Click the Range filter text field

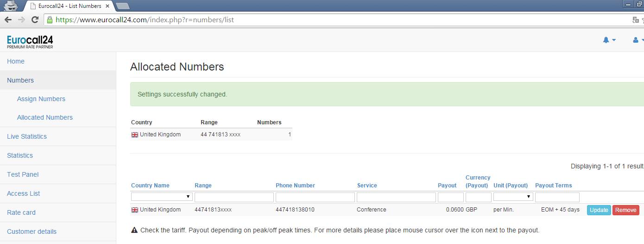pyautogui.click(x=234, y=197)
